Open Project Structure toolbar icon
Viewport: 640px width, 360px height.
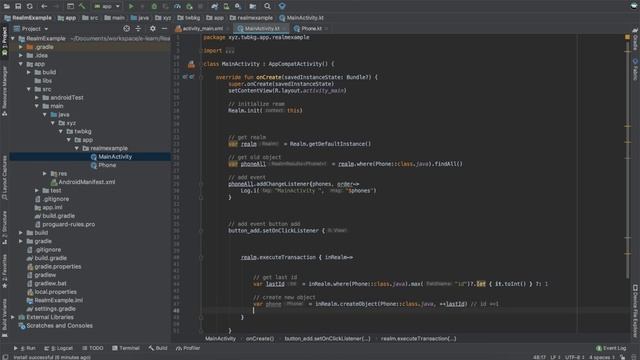point(253,6)
